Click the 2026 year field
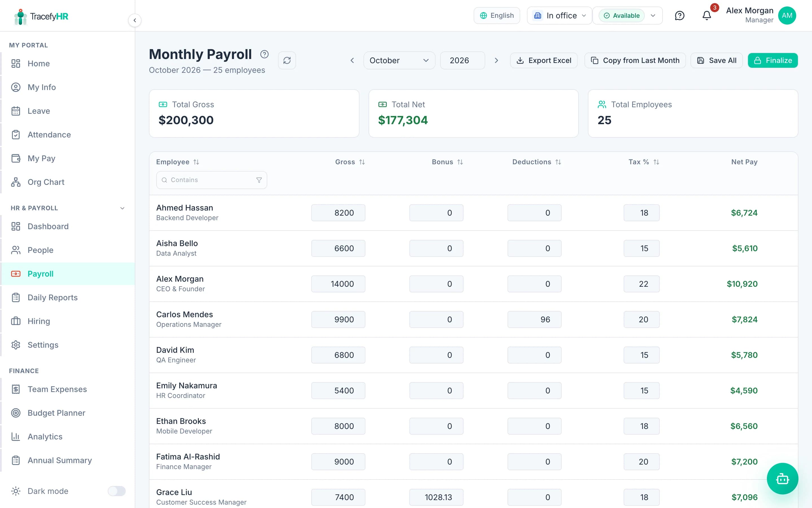 [x=462, y=60]
